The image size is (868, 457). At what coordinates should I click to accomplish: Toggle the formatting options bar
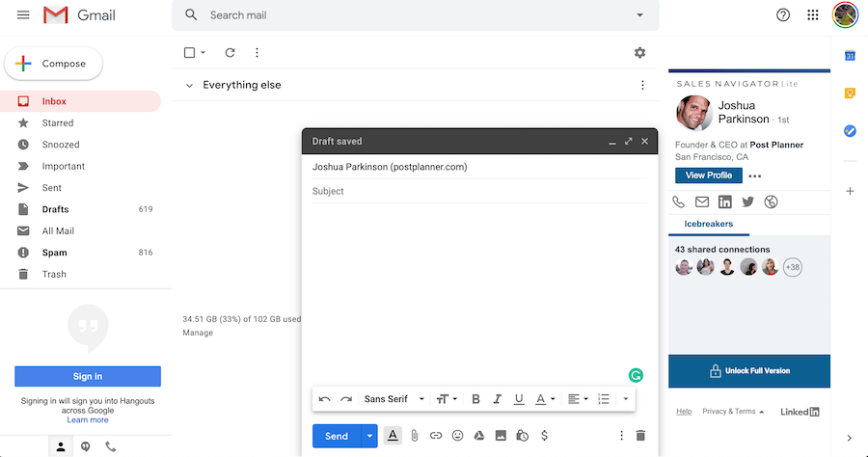click(x=393, y=436)
